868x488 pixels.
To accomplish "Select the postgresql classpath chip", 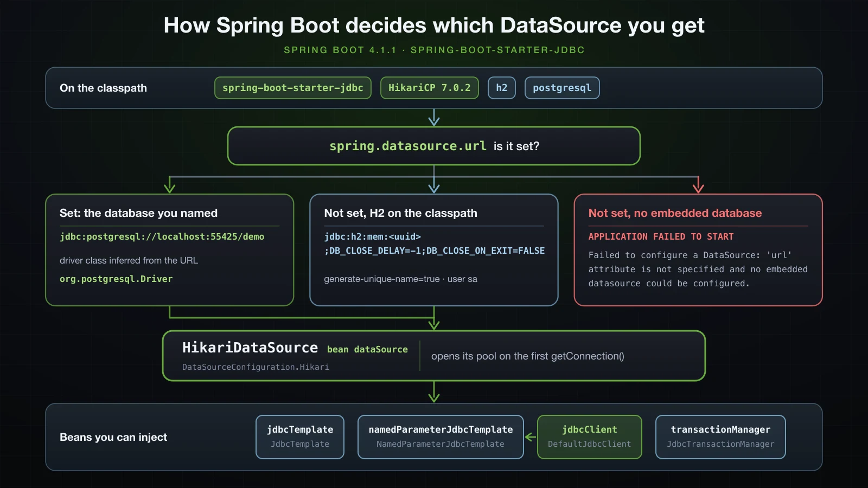I will click(562, 88).
